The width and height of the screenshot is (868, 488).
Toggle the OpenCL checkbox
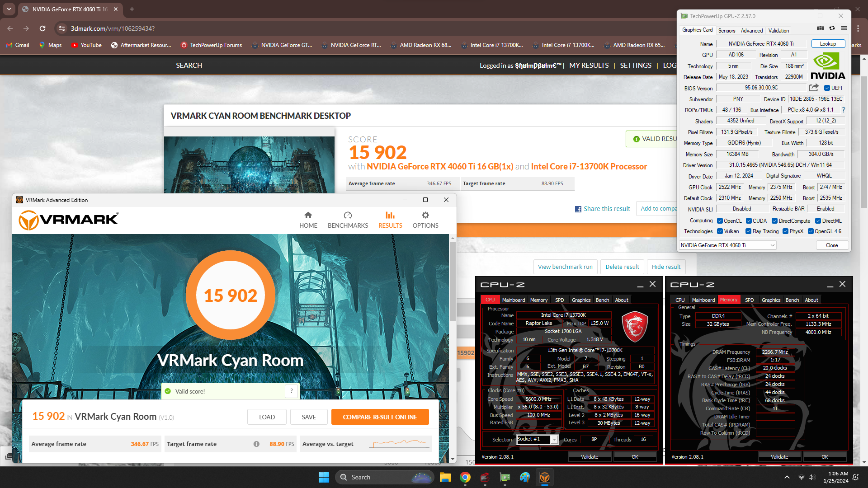pyautogui.click(x=720, y=221)
